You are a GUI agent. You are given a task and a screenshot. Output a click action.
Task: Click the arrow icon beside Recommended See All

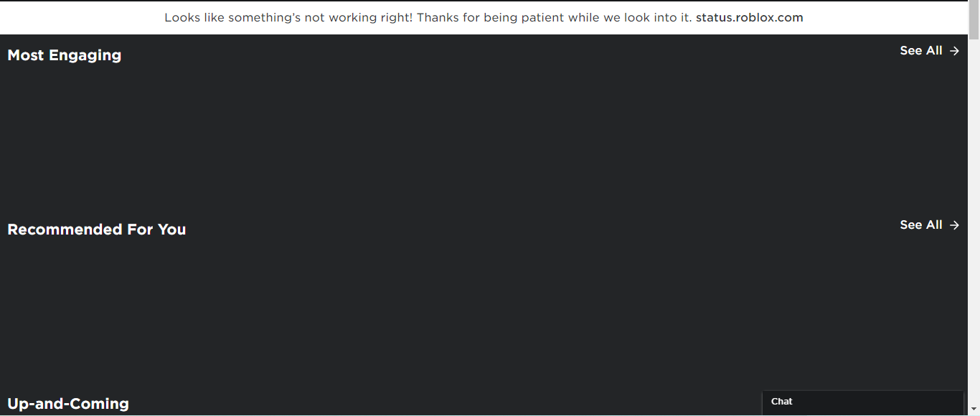click(x=954, y=225)
